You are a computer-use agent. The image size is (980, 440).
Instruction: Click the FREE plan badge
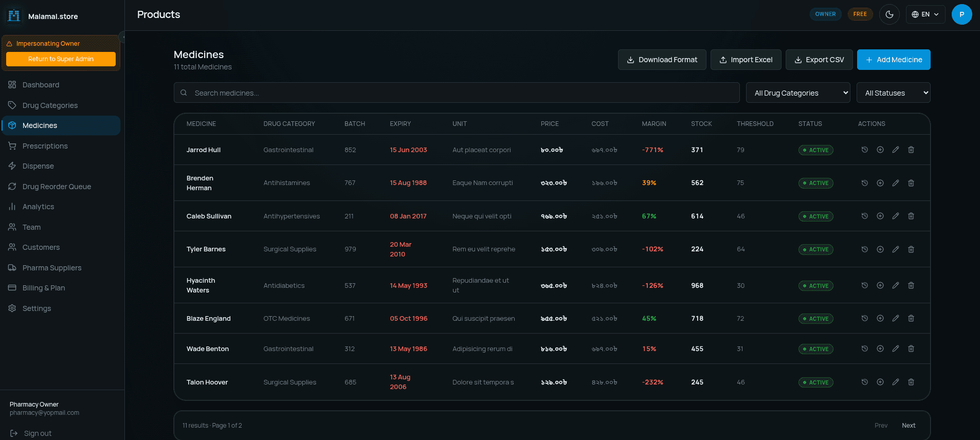tap(860, 14)
